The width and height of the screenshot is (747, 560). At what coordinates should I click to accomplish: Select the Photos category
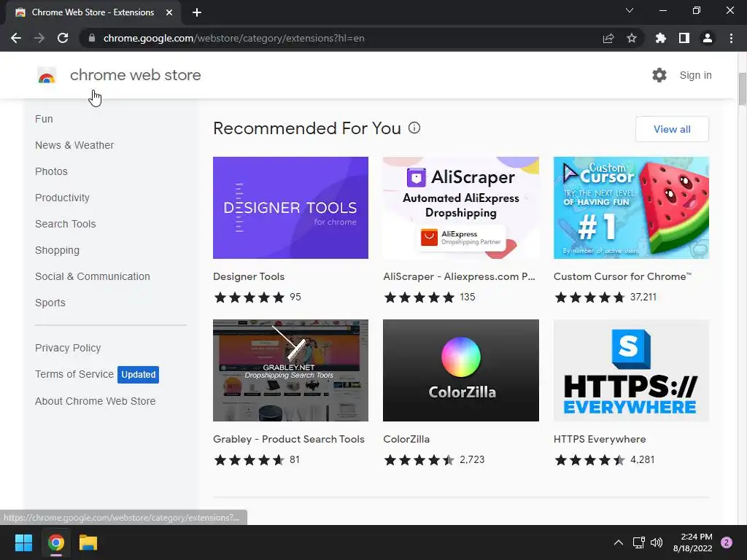coord(52,171)
